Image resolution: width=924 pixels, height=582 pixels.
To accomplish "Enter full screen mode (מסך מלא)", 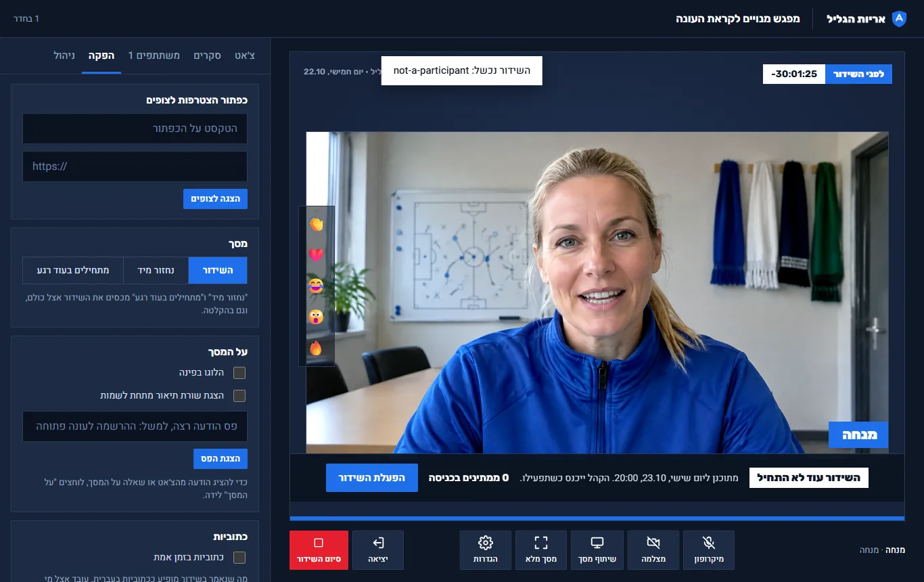I will (x=540, y=550).
